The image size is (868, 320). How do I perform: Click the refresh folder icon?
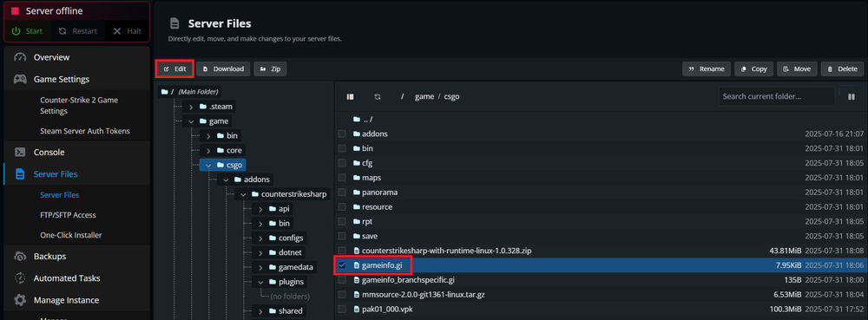click(x=378, y=97)
